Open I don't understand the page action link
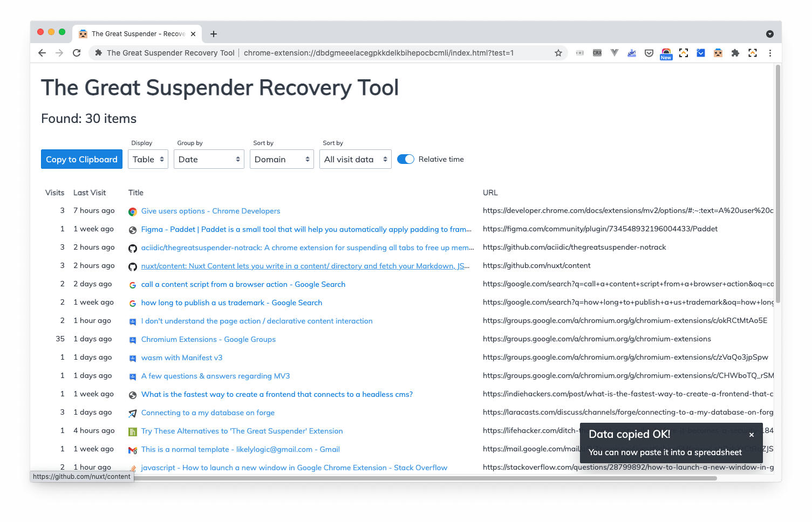The image size is (812, 522). [x=257, y=321]
